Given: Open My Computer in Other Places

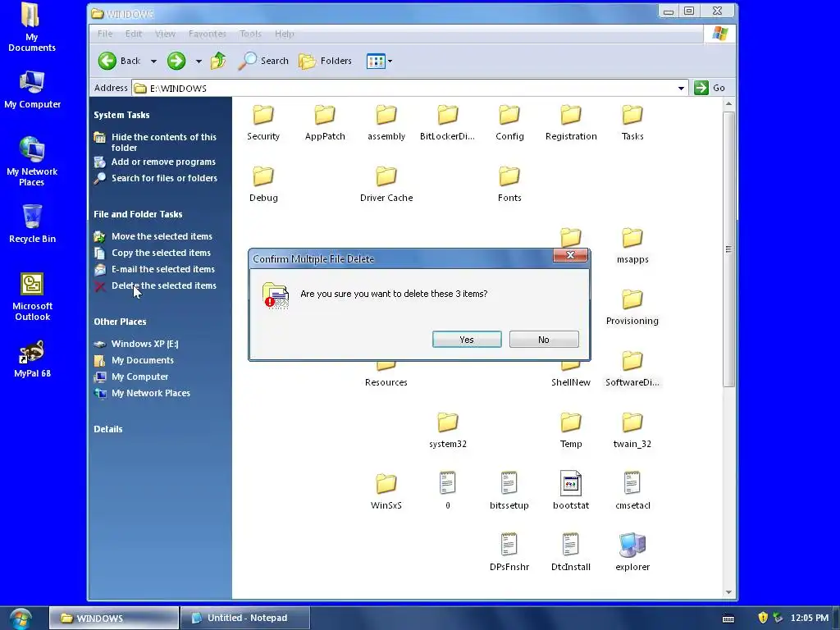Looking at the screenshot, I should [139, 377].
